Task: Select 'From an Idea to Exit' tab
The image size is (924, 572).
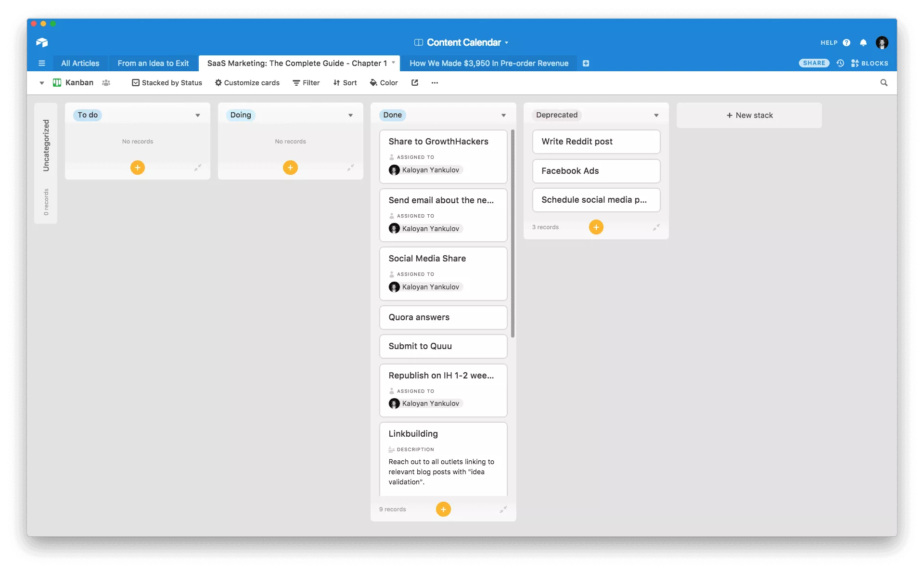Action: click(153, 63)
